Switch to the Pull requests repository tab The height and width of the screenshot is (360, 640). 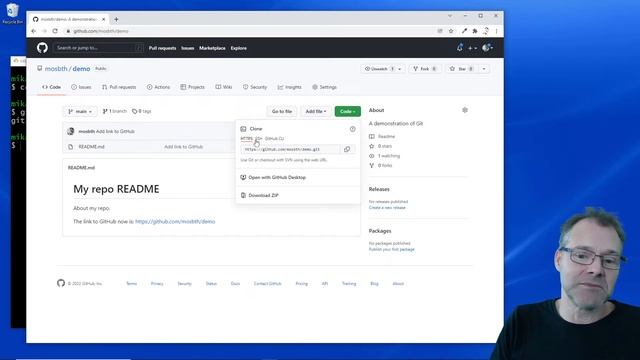coord(119,87)
